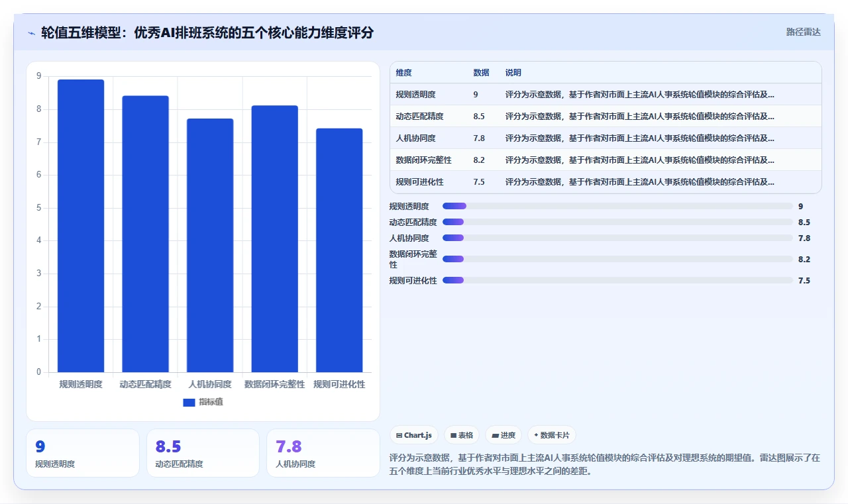Click the 动态匹配精度 progress bar

point(617,222)
